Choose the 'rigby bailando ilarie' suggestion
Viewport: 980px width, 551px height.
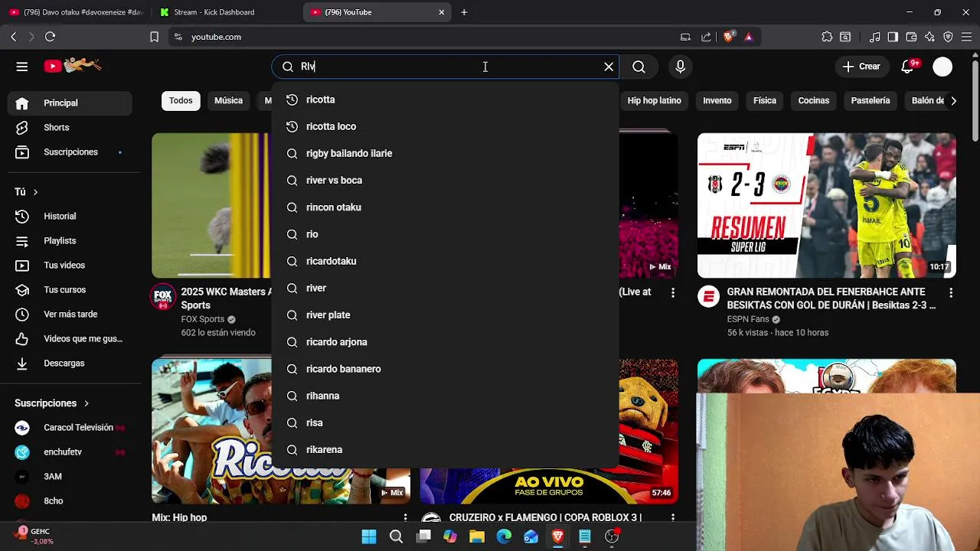tap(445, 153)
